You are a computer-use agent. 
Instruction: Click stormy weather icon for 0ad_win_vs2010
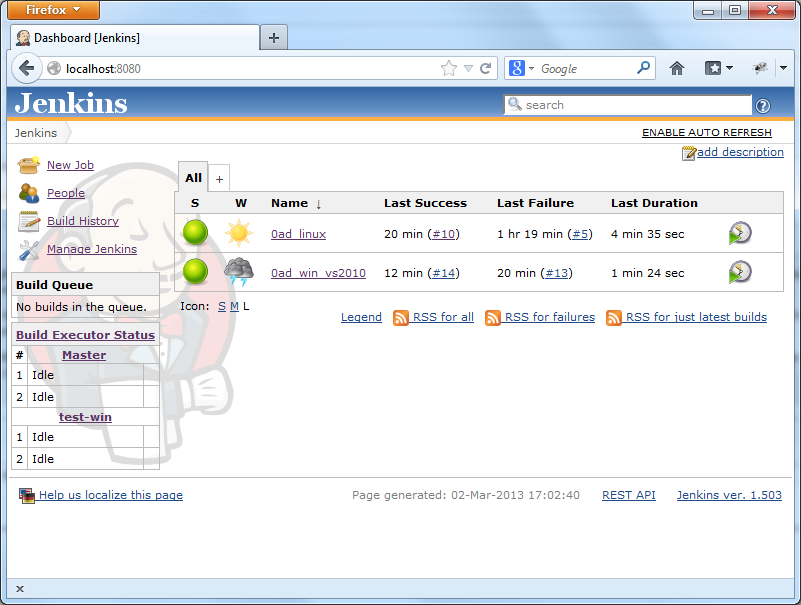pyautogui.click(x=239, y=271)
